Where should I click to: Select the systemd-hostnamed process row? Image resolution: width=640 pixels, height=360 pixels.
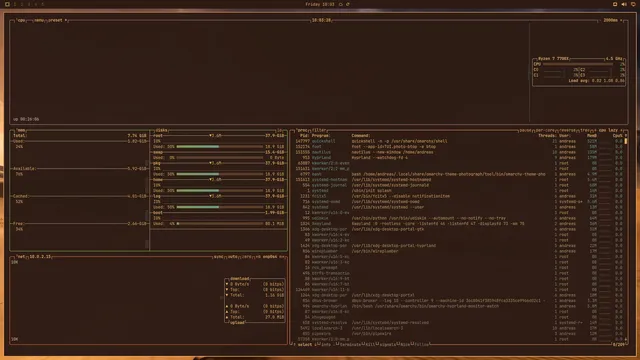pyautogui.click(x=458, y=180)
